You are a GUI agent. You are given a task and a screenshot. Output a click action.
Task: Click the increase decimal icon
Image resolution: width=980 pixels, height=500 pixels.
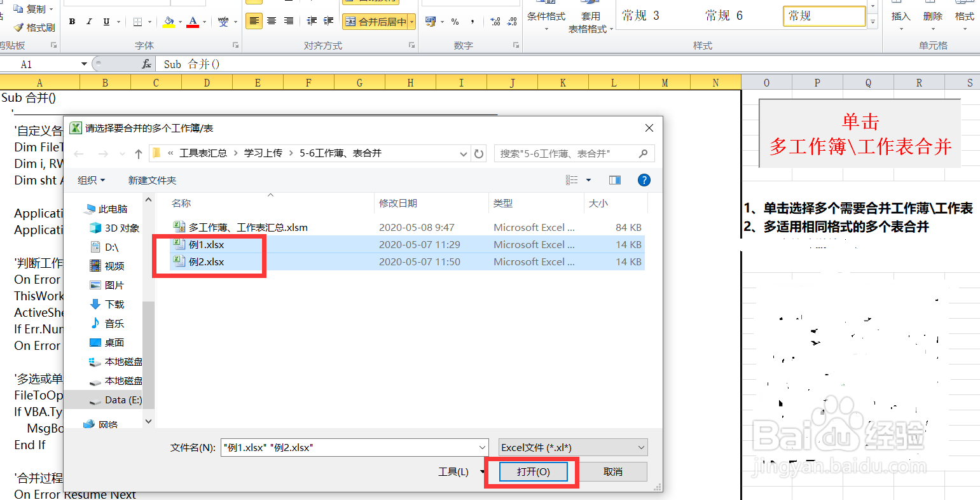point(495,22)
